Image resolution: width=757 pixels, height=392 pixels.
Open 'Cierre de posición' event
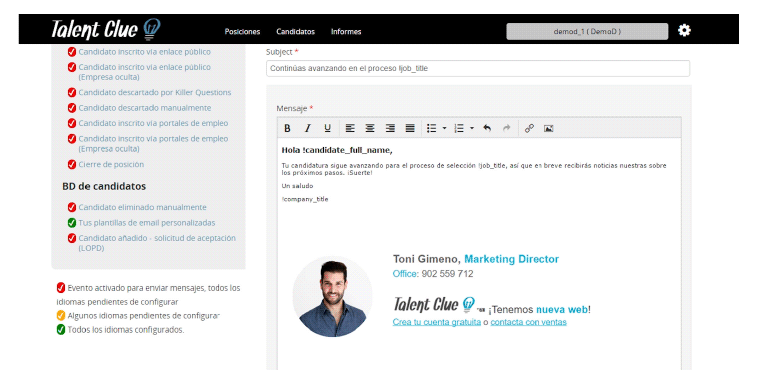coord(111,164)
